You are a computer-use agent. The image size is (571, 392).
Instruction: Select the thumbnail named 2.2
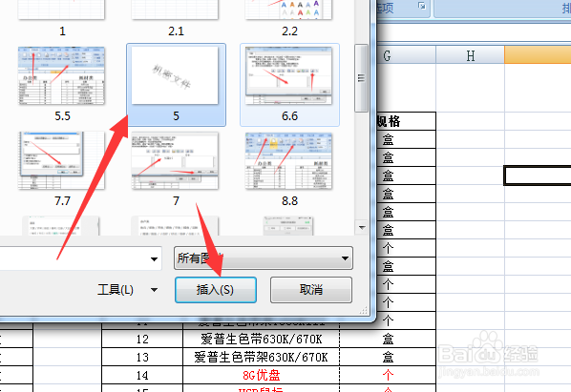(x=288, y=18)
